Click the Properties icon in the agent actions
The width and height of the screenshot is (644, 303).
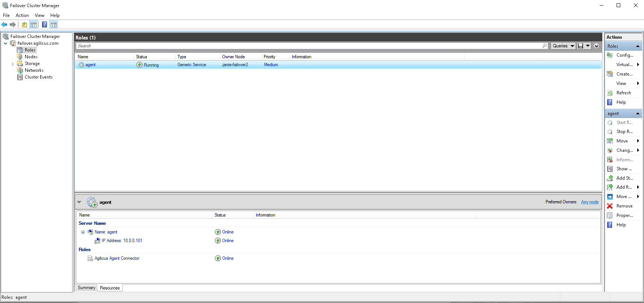610,215
